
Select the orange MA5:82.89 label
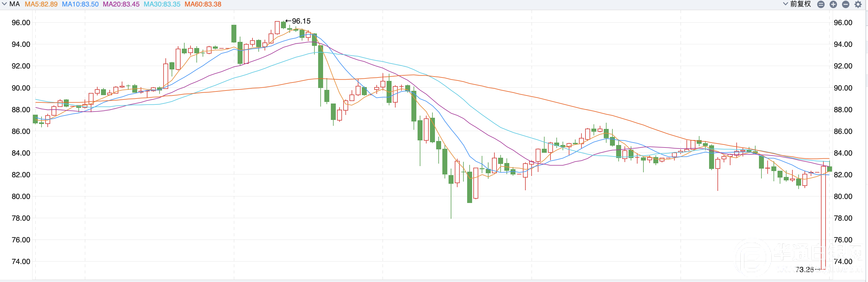point(41,4)
